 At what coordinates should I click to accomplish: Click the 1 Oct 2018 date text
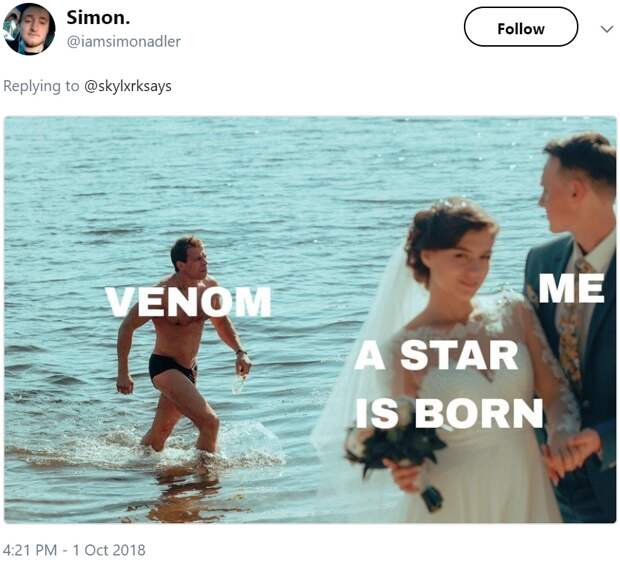tap(109, 550)
